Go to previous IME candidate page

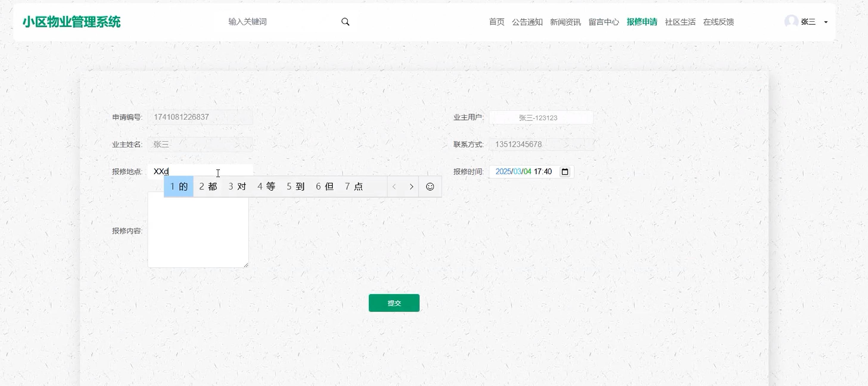pyautogui.click(x=394, y=187)
